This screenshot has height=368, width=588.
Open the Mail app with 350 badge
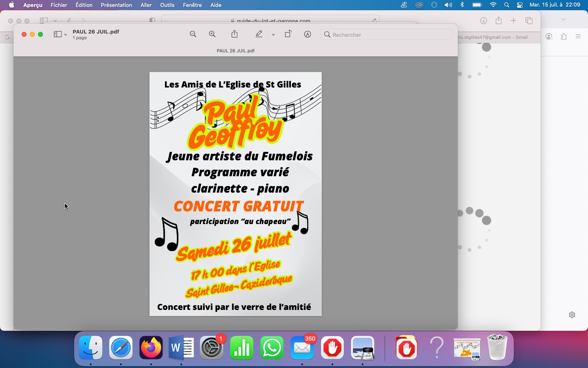point(302,348)
